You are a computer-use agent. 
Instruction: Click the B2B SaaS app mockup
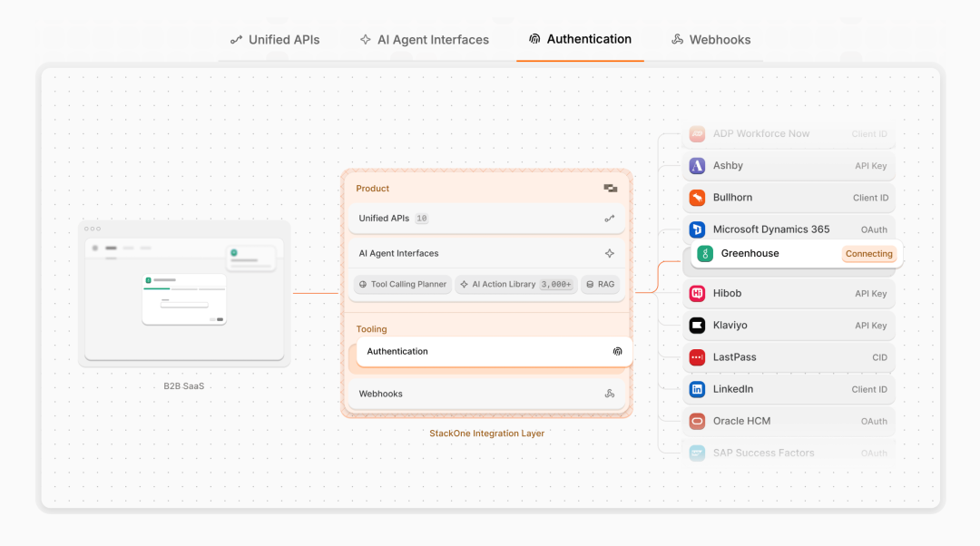click(x=184, y=294)
